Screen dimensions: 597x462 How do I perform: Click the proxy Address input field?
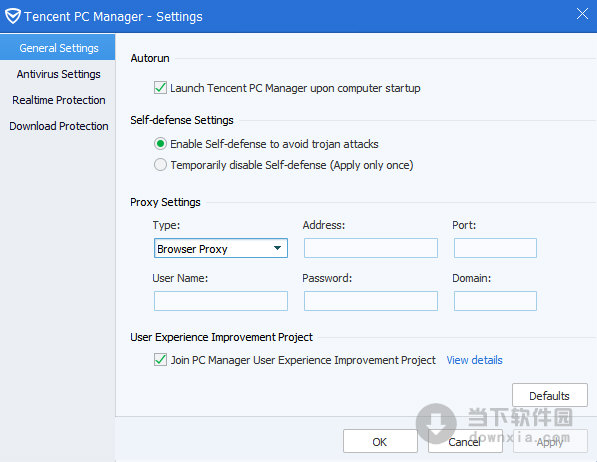[x=371, y=248]
